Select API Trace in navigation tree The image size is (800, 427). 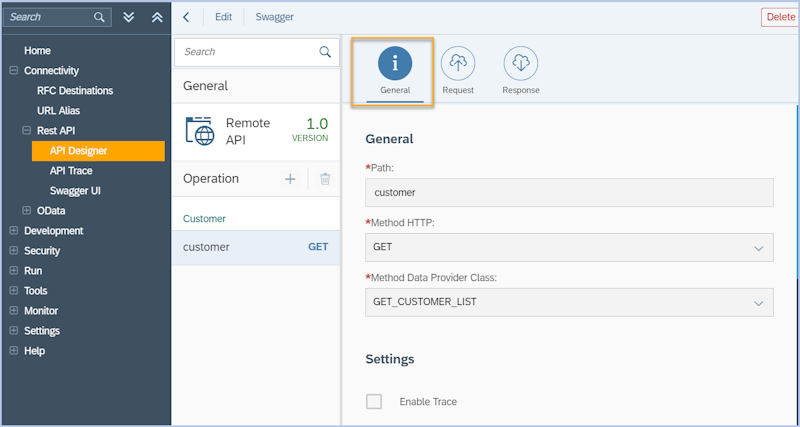tap(71, 171)
